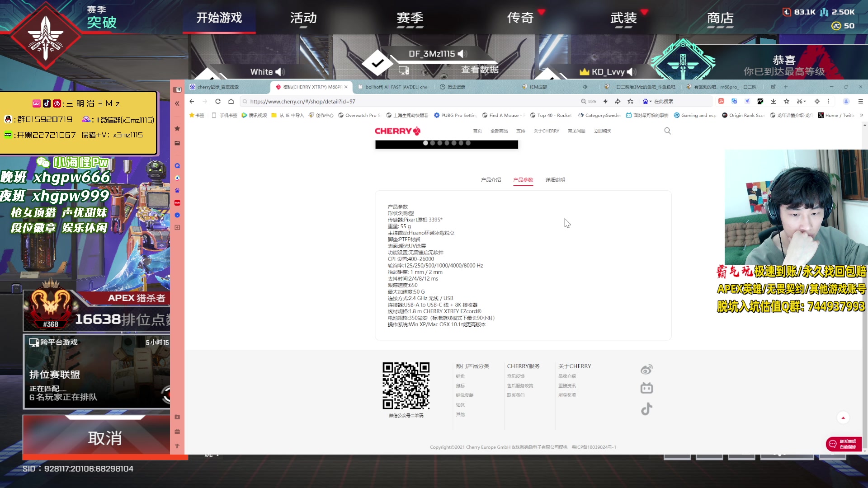This screenshot has width=868, height=488.
Task: Open the Origin Rank Score bookmark
Action: [743, 115]
